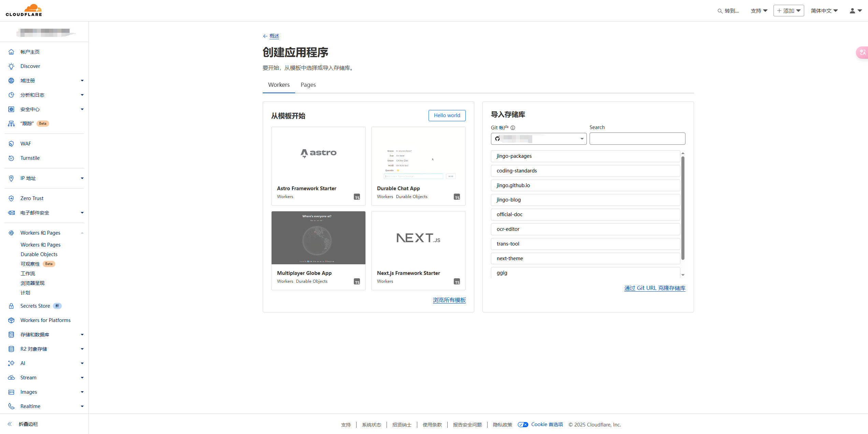The image size is (868, 434).
Task: Select the Next.js Framework Starter template
Action: (x=418, y=251)
